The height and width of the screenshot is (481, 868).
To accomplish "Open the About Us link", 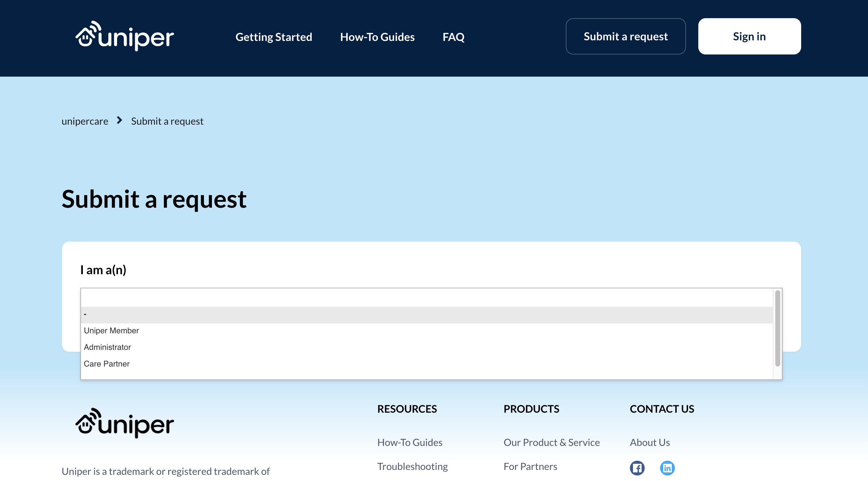I will [650, 442].
